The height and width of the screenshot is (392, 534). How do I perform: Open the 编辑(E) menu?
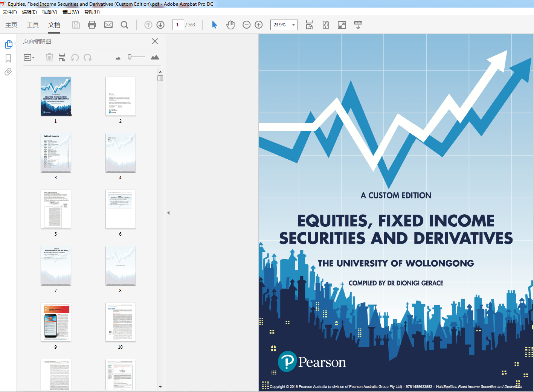(x=29, y=12)
